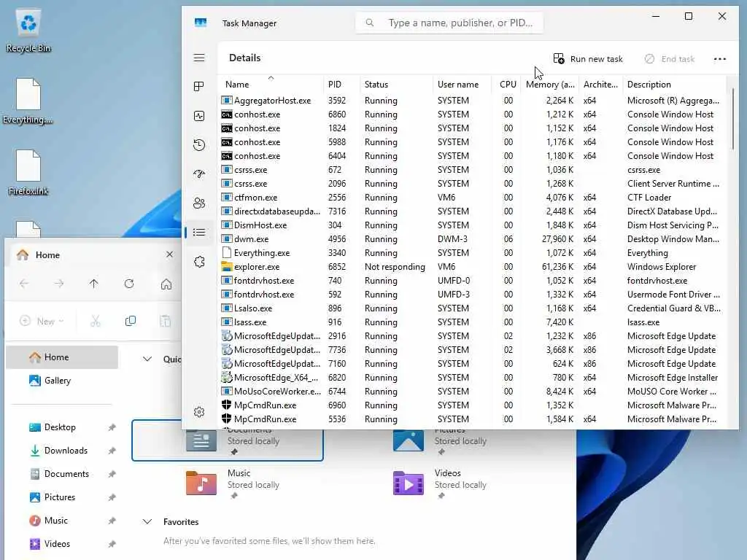Select MicrosoftEdgeUpdate with PID 2916
This screenshot has width=747, height=560.
coord(473,335)
